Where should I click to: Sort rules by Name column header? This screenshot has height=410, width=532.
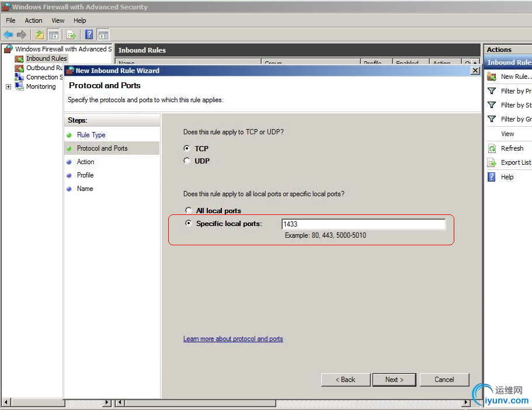point(188,62)
